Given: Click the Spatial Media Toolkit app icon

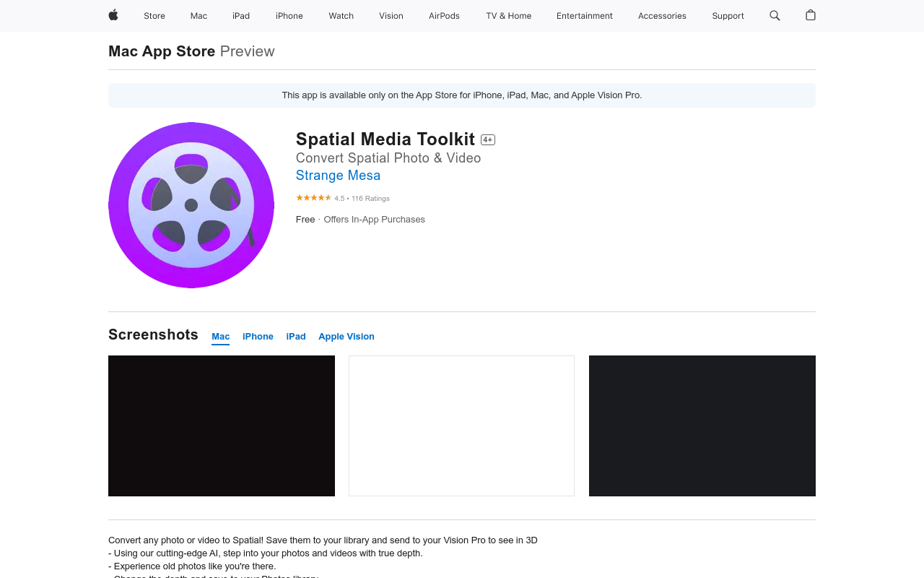Looking at the screenshot, I should coord(191,205).
